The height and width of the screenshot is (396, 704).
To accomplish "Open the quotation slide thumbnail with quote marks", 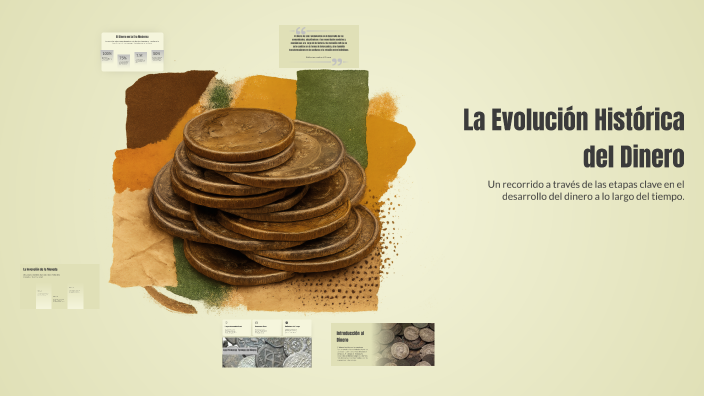I will click(319, 46).
